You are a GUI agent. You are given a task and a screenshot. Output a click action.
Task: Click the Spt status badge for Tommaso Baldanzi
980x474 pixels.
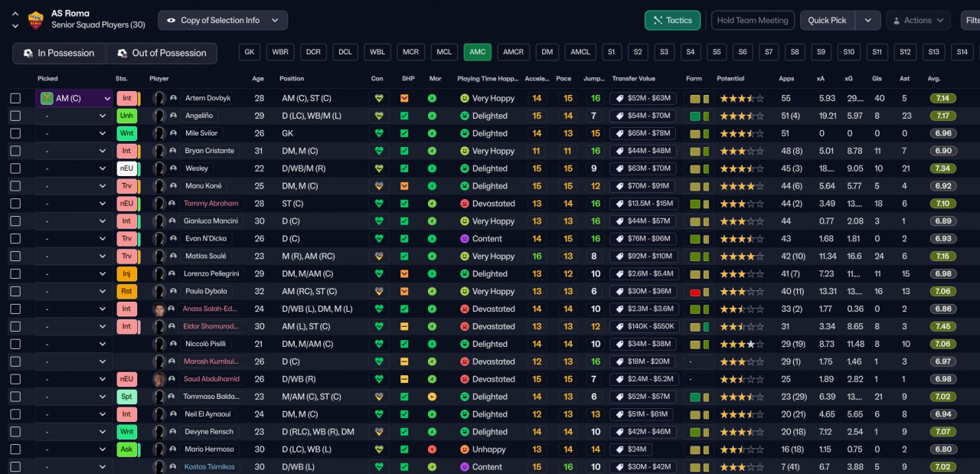pyautogui.click(x=126, y=397)
